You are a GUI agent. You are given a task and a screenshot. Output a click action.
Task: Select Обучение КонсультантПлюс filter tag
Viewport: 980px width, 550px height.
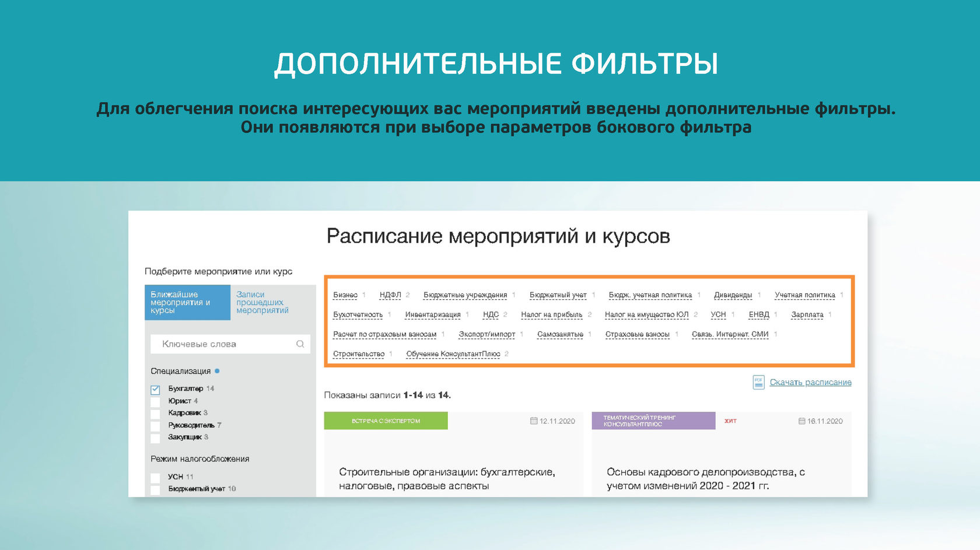[x=453, y=354]
